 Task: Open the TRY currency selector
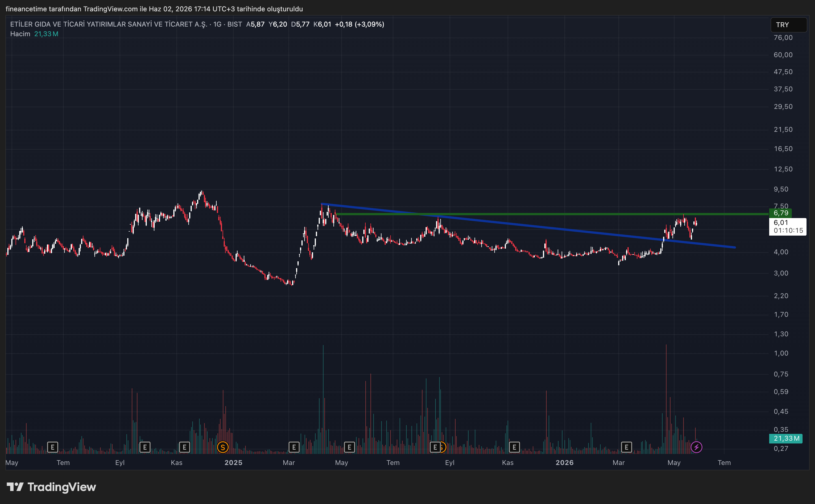789,25
